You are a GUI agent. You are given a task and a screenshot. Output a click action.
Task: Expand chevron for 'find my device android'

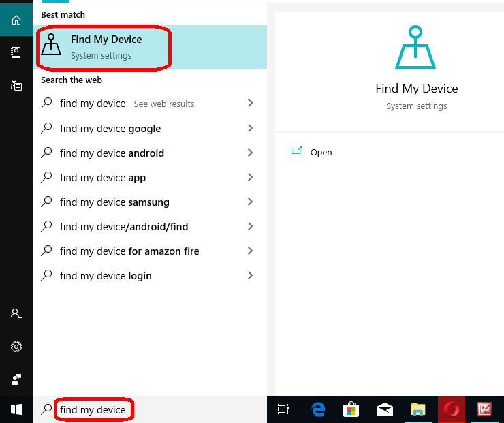coord(251,153)
